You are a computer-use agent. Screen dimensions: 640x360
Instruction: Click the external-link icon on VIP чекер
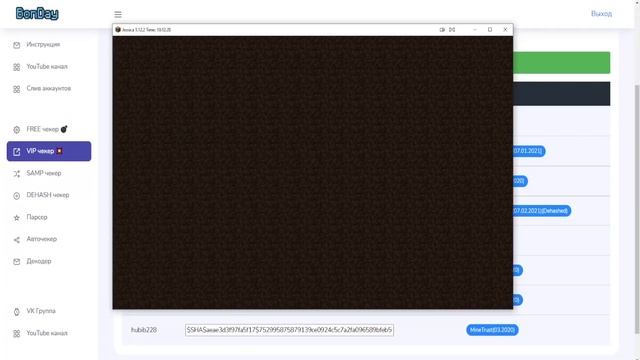click(16, 152)
